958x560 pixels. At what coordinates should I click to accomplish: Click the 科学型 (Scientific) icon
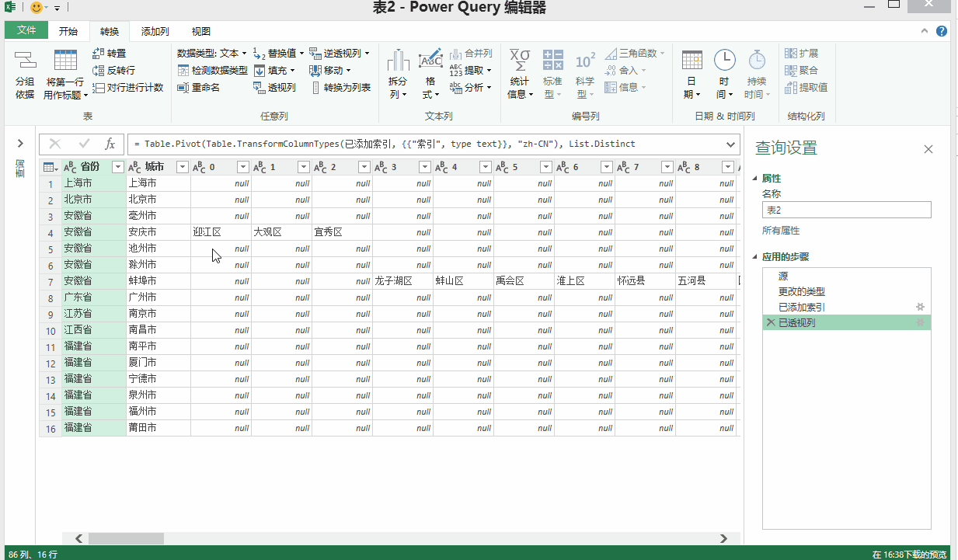(585, 61)
